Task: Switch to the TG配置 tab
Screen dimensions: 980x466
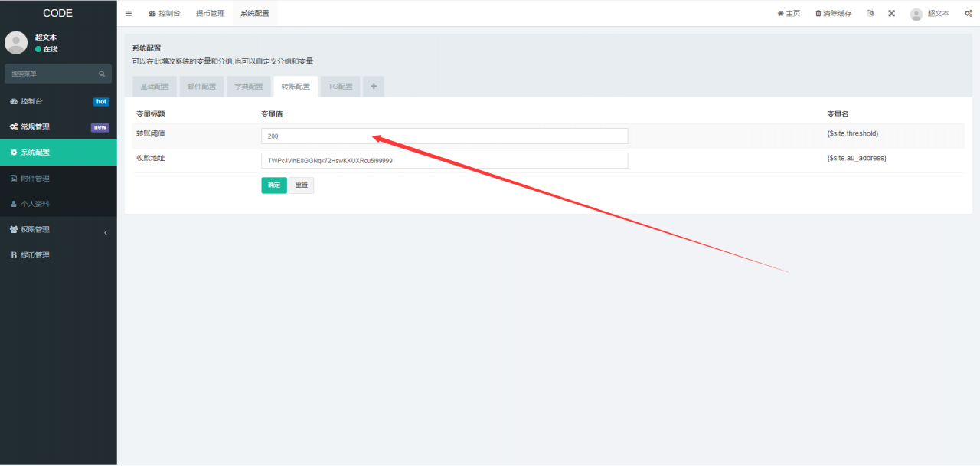Action: (x=341, y=87)
